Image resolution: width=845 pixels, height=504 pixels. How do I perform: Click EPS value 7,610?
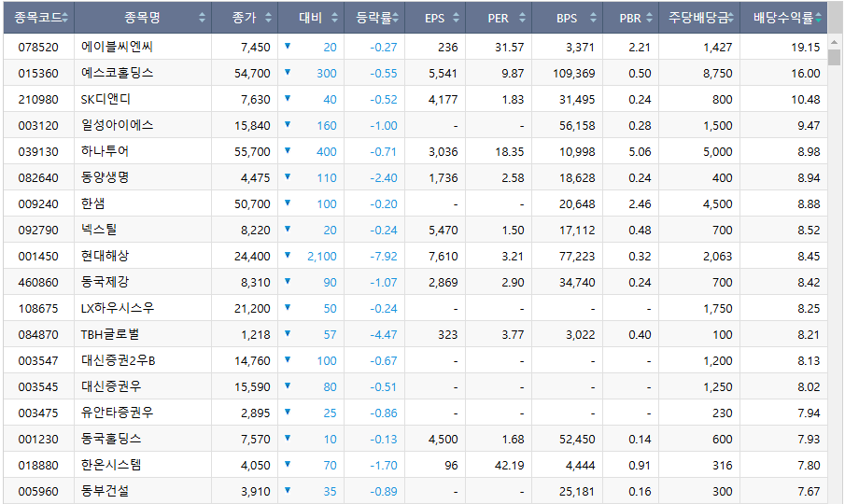(x=443, y=257)
